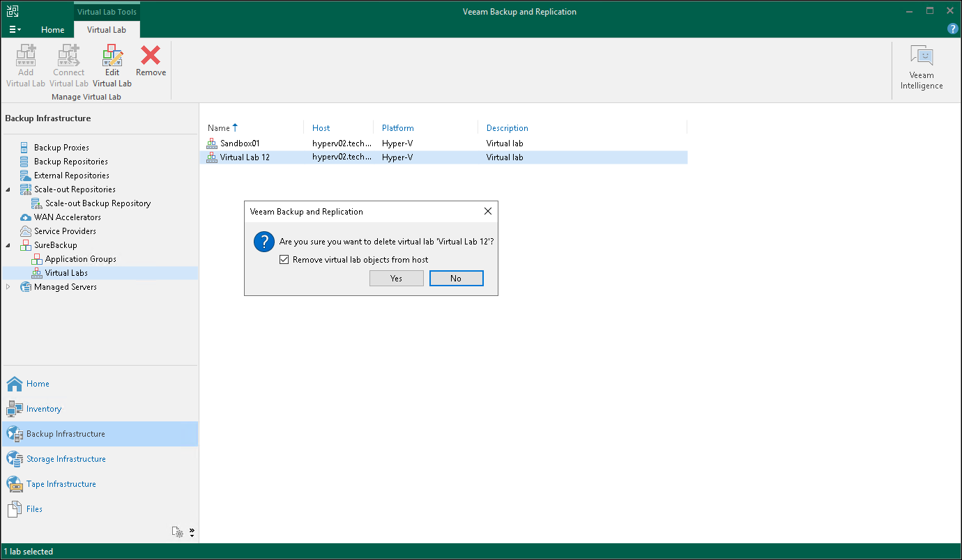Viewport: 962px width, 560px height.
Task: Collapse the Scale-out Repositories tree node
Action: pyautogui.click(x=8, y=189)
